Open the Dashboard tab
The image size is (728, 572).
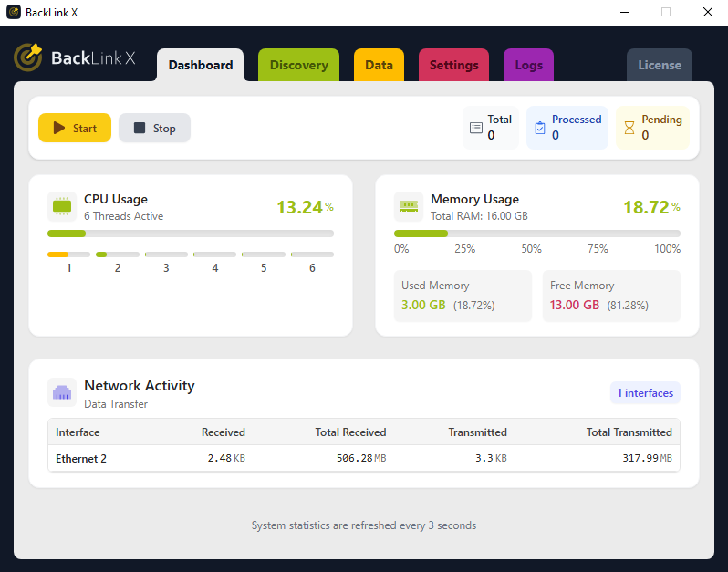pos(200,65)
